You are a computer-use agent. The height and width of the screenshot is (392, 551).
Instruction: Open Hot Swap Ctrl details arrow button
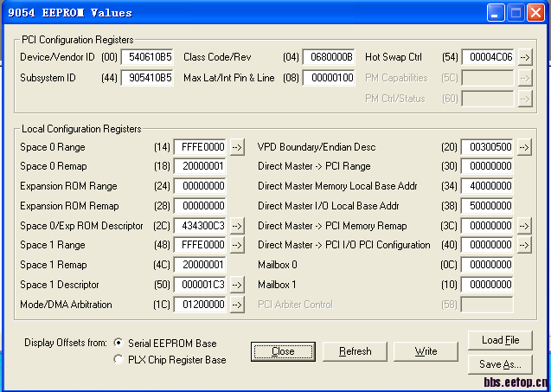[x=525, y=57]
